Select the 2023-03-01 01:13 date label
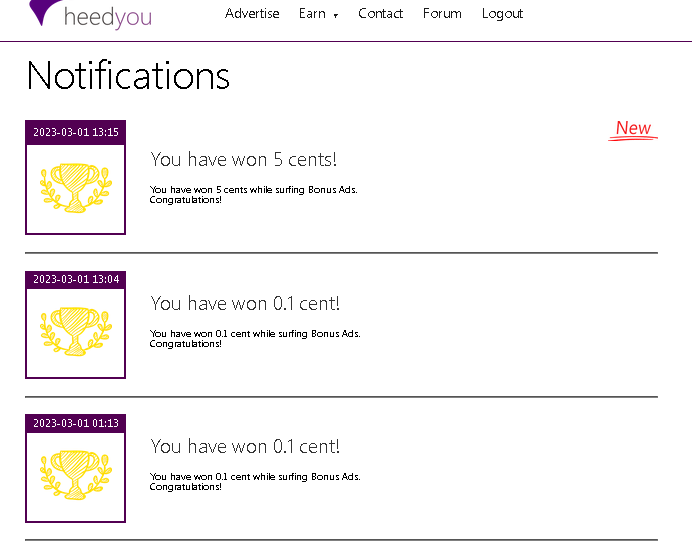Screen dimensions: 692x546 76,423
